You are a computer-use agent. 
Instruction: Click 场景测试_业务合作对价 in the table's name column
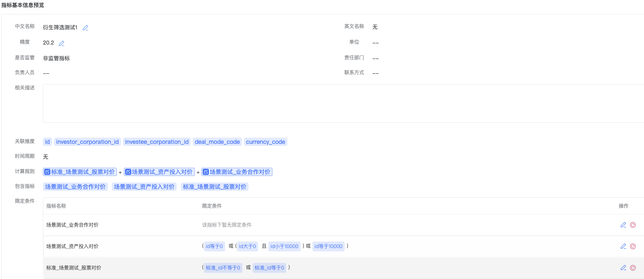tap(72, 225)
